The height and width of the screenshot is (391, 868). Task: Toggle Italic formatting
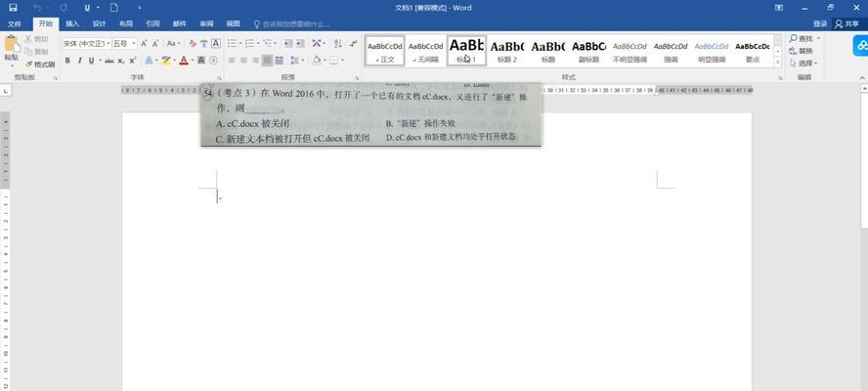pyautogui.click(x=80, y=61)
